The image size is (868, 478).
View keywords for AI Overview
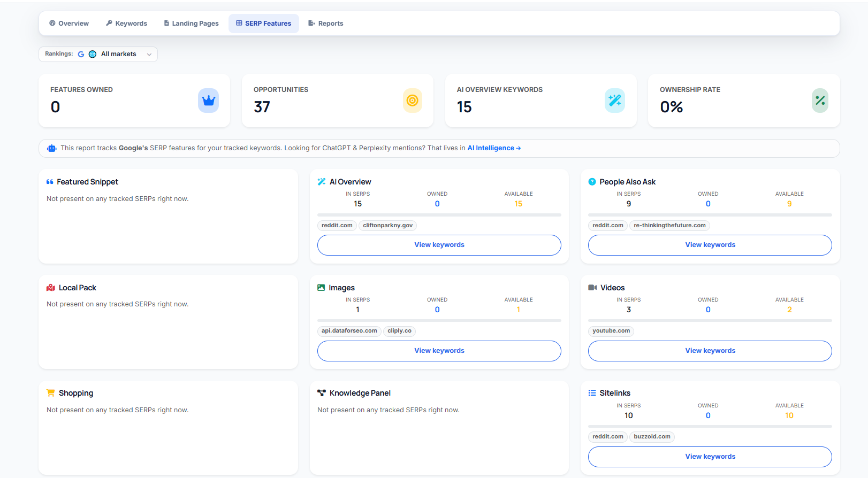[439, 245]
